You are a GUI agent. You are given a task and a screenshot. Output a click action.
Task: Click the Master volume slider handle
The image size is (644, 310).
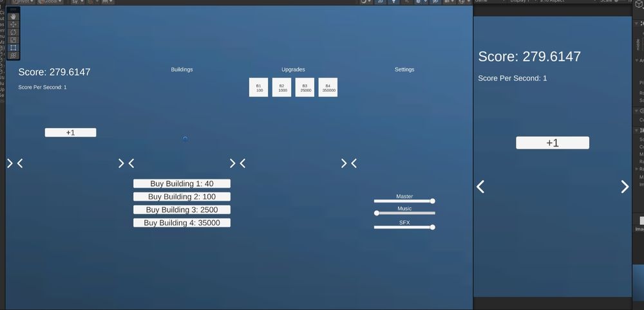pos(432,201)
